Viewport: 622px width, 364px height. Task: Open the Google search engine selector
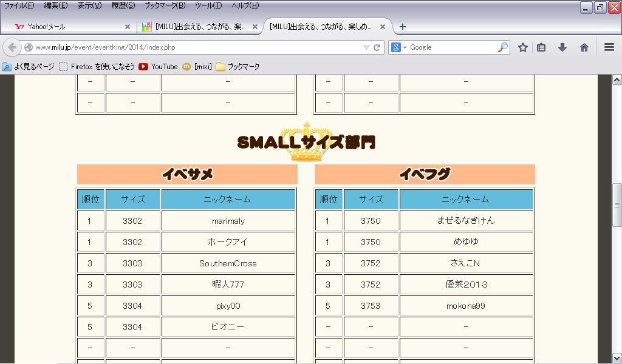(398, 47)
